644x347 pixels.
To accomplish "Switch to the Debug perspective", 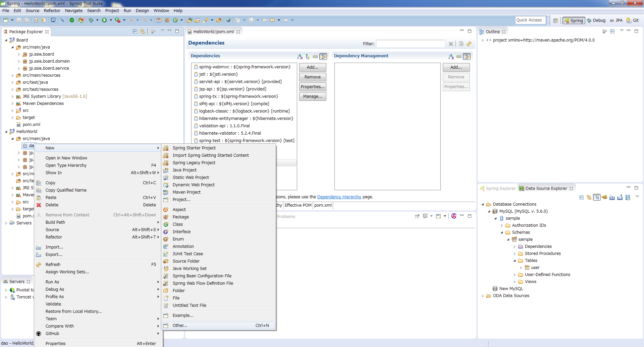I will tap(596, 20).
